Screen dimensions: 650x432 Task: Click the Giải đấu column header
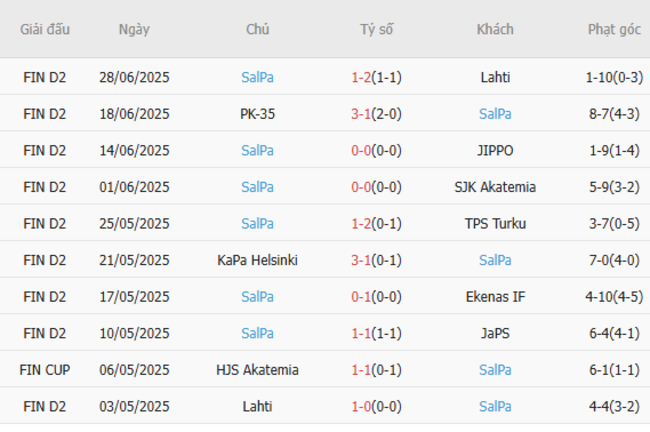click(45, 29)
